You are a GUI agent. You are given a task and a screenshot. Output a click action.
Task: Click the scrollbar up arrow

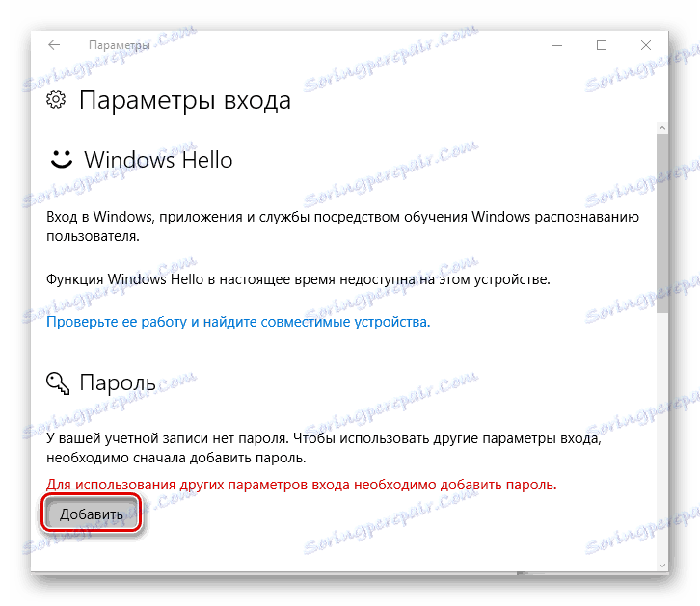tap(662, 128)
